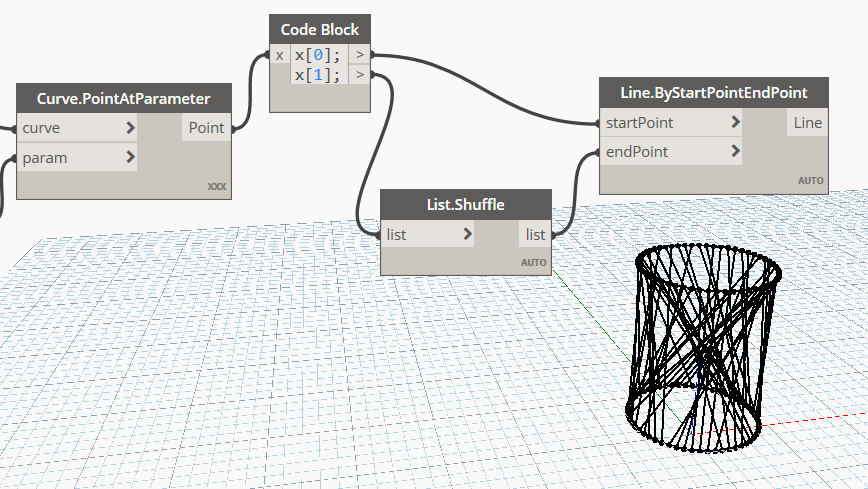The image size is (868, 489).
Task: Select the List.Shuffle node header
Action: 465,204
